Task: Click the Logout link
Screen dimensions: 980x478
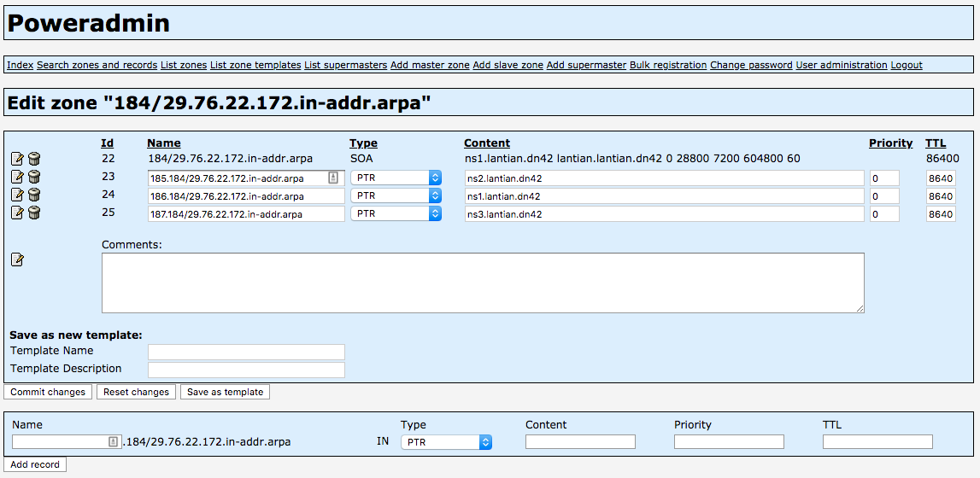Action: pyautogui.click(x=907, y=65)
